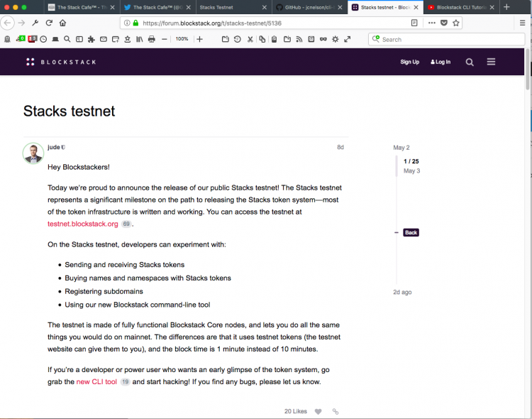Click the Back button on timeline

[x=411, y=232]
